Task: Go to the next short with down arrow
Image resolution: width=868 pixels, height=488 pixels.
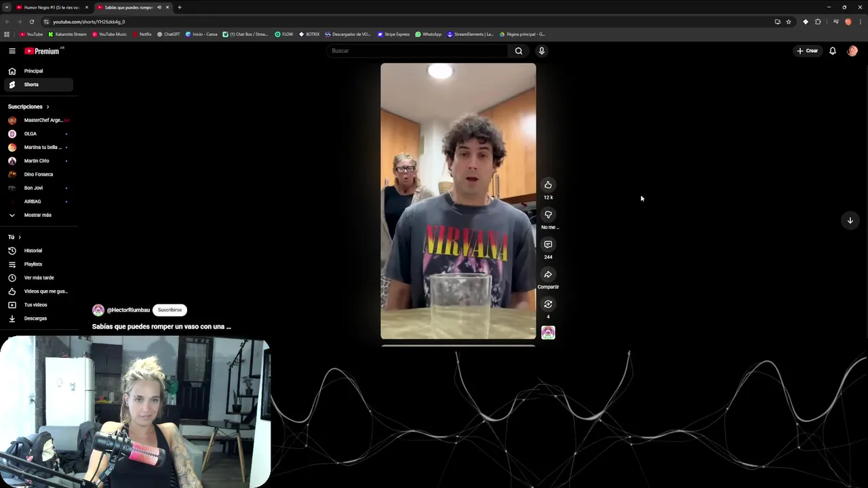Action: 850,220
